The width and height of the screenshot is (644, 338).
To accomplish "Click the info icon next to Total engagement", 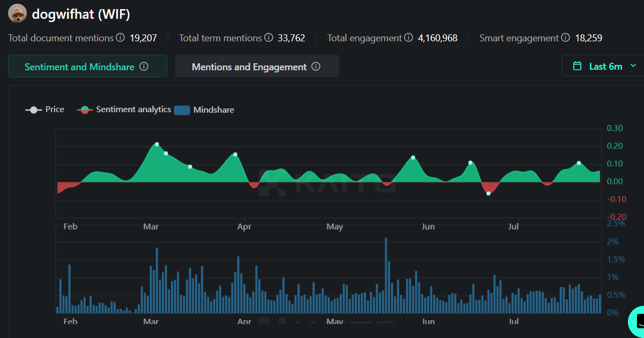I will pyautogui.click(x=408, y=38).
